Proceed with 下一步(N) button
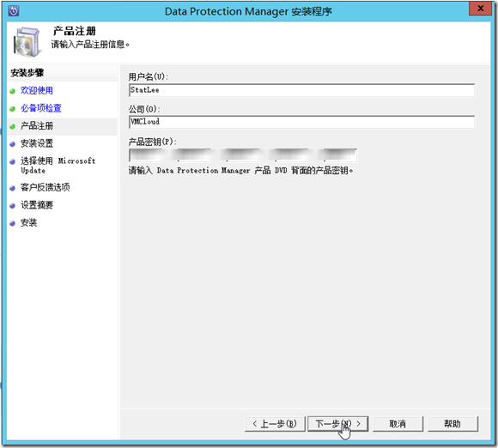 [338, 424]
